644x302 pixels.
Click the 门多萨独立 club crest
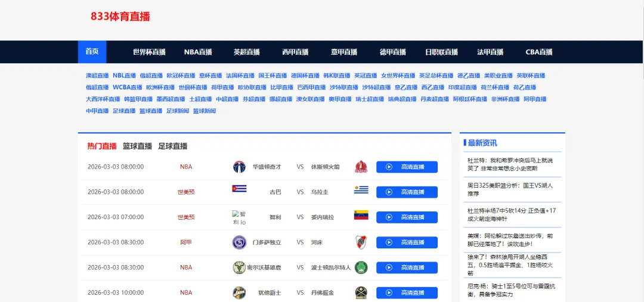pyautogui.click(x=239, y=242)
